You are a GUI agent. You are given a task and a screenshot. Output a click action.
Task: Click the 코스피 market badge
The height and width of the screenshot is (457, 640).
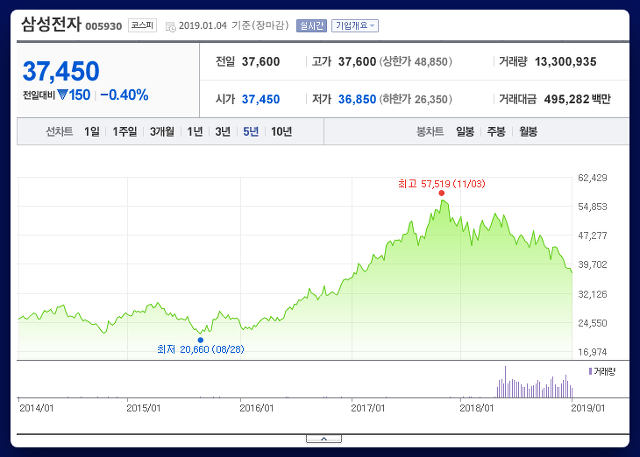click(x=142, y=25)
